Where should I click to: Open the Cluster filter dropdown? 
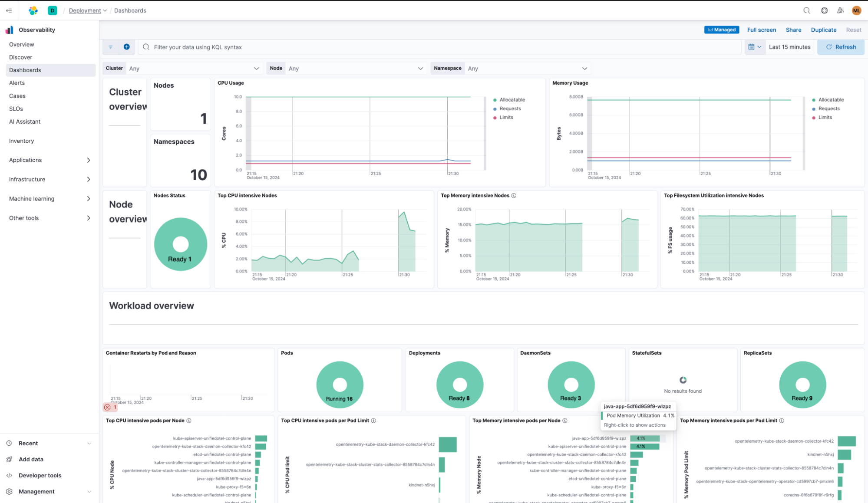coord(194,68)
